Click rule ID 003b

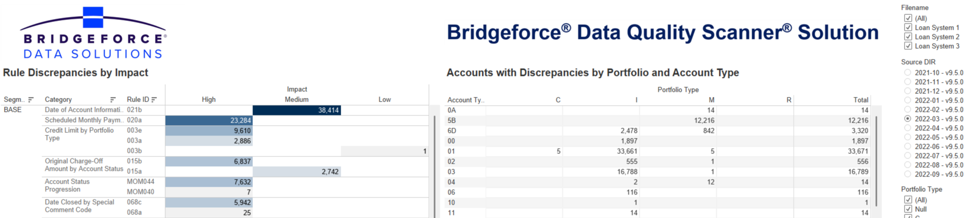tap(134, 151)
